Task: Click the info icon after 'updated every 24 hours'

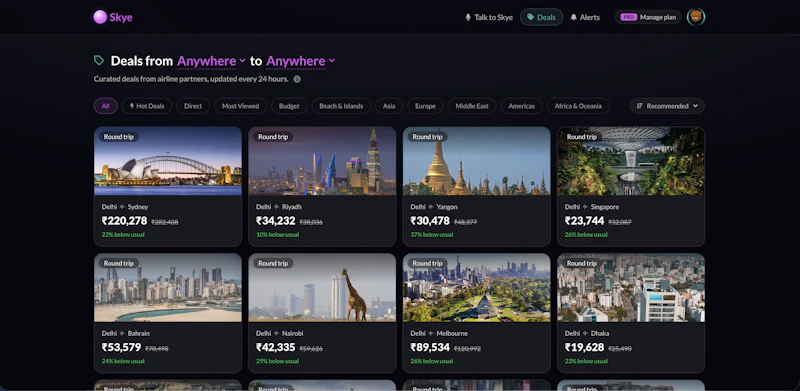Action: click(x=297, y=79)
